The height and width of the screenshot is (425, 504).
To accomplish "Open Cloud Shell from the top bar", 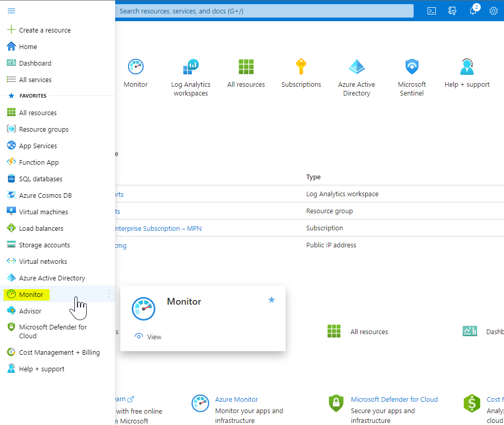I will pos(431,10).
